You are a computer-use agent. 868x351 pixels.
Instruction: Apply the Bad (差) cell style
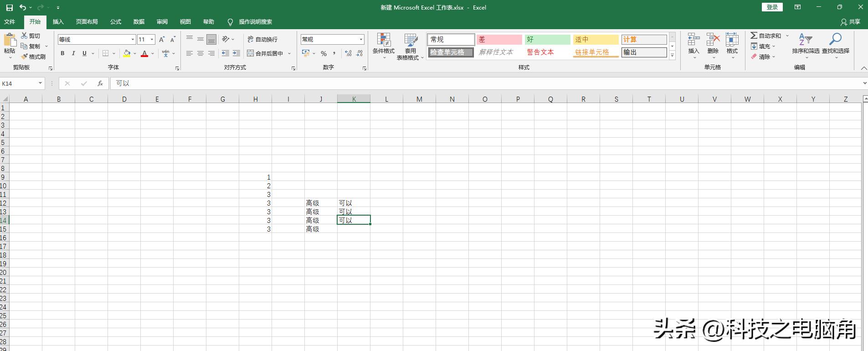click(x=499, y=40)
